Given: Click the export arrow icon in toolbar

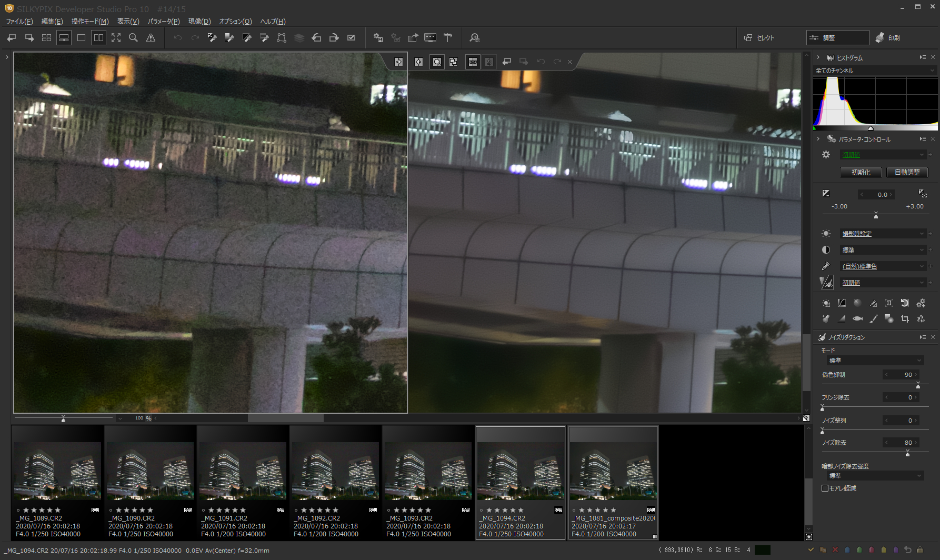Looking at the screenshot, I should pos(413,38).
